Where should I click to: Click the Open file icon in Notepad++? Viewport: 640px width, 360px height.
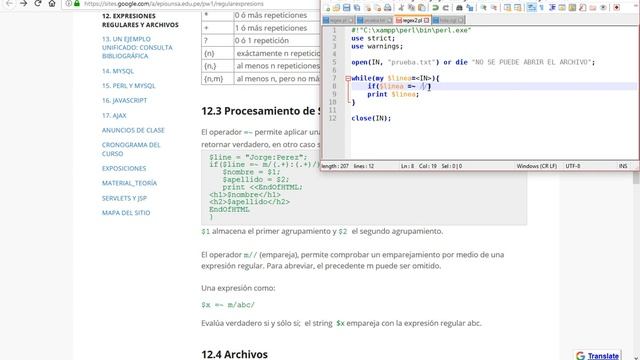click(x=336, y=8)
